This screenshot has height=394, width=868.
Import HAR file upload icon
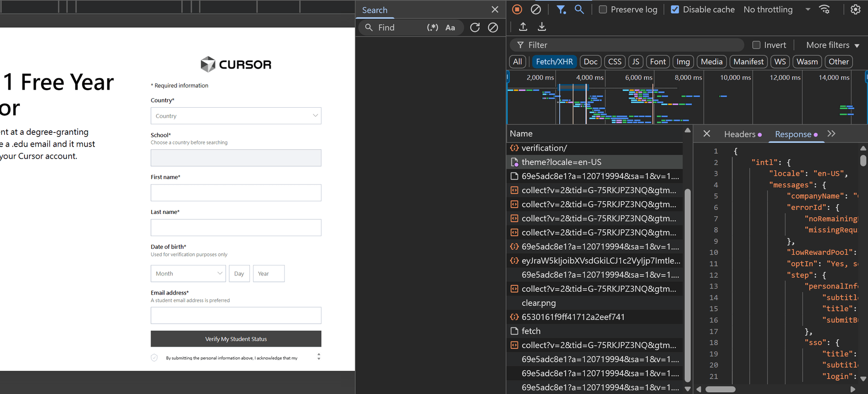[523, 27]
